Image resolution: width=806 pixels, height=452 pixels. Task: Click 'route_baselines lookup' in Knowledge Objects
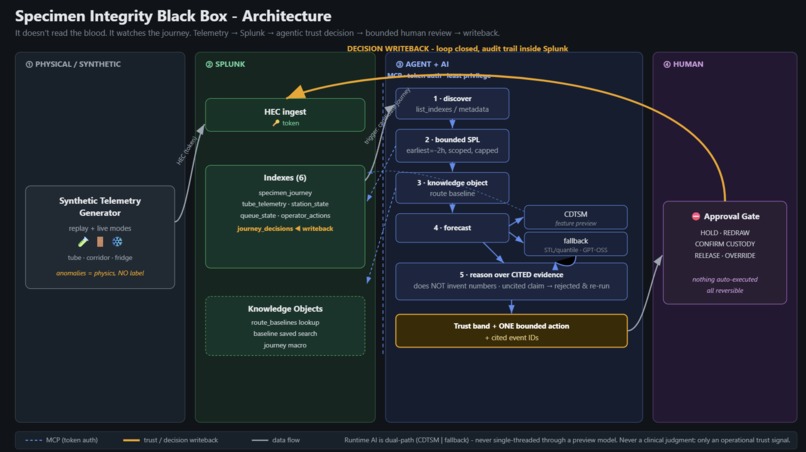pos(285,322)
